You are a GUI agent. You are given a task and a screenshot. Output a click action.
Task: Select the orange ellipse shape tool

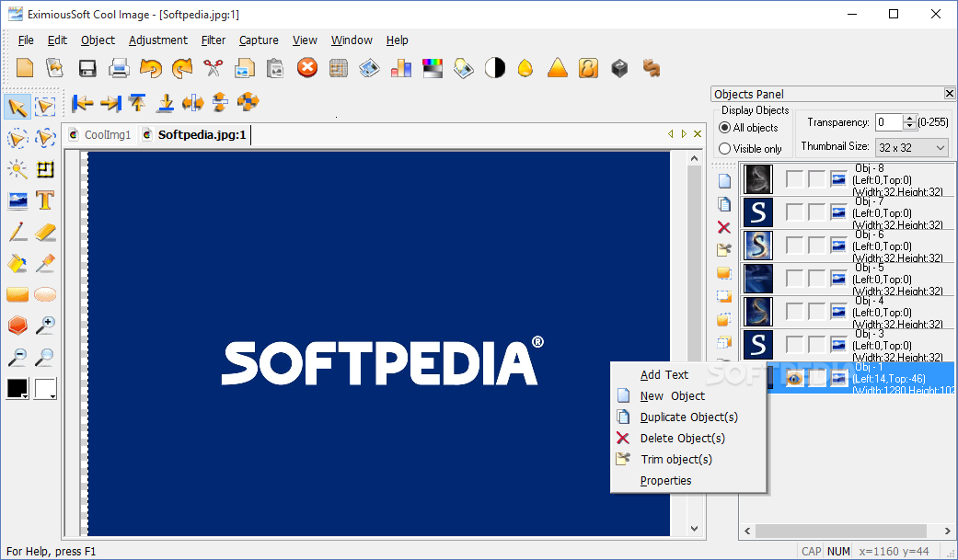point(45,294)
